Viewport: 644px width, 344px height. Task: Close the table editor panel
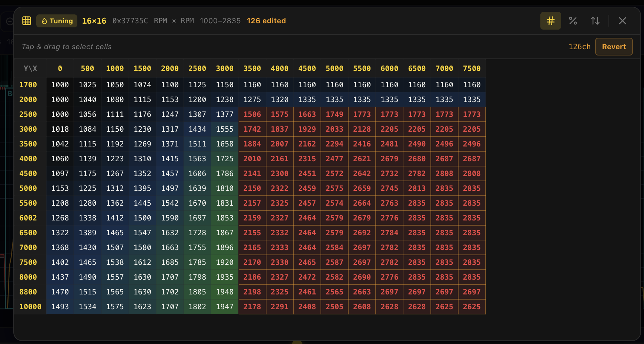[x=623, y=21]
